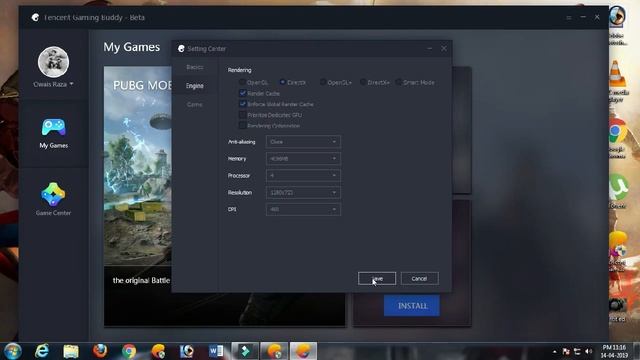The width and height of the screenshot is (640, 360).
Task: Click the Rendering section label
Action: click(x=240, y=70)
